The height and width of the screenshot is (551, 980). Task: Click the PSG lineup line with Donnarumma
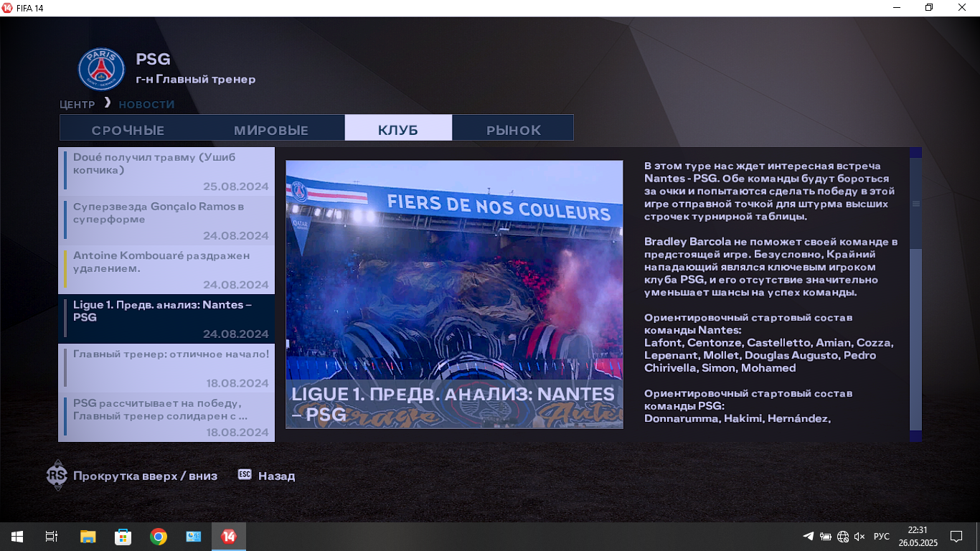[738, 418]
